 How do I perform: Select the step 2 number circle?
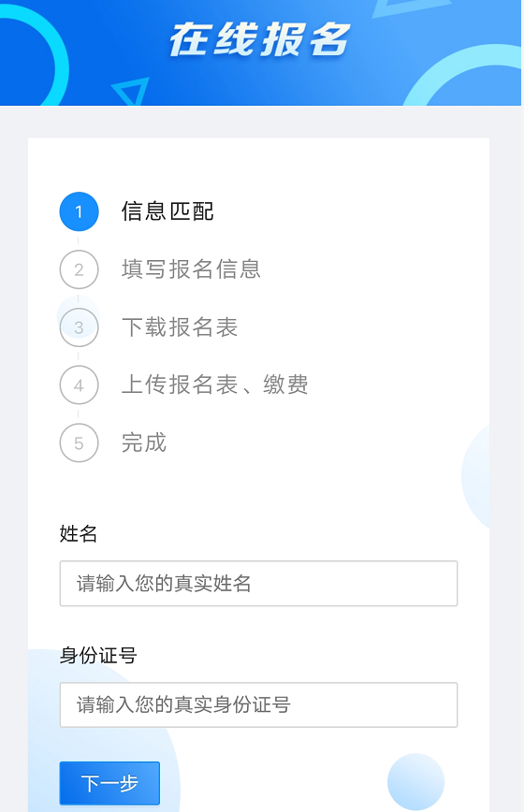click(79, 269)
